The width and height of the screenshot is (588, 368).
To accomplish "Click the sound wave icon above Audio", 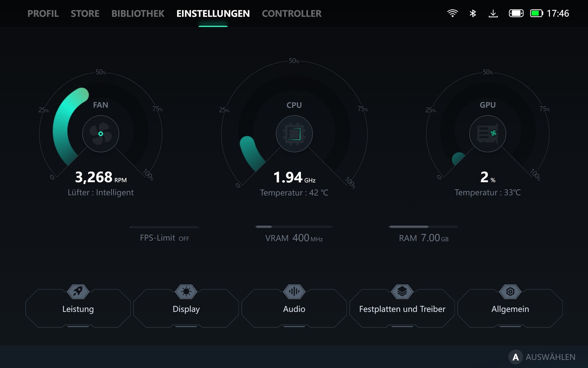I will click(294, 291).
